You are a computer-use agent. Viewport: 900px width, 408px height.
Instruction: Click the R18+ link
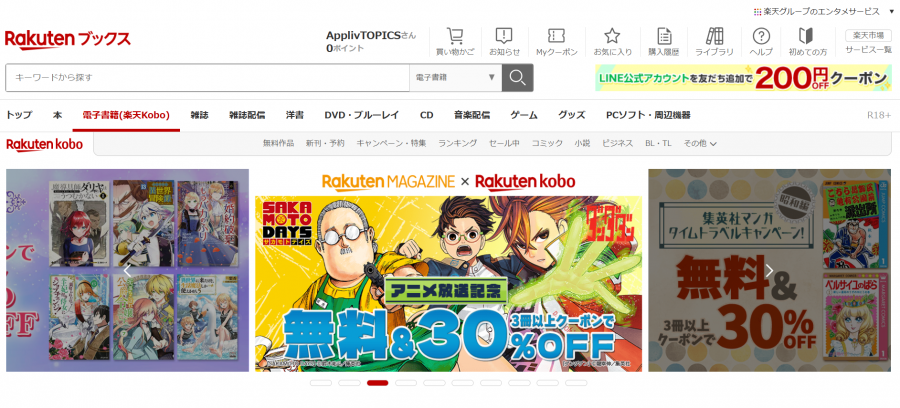point(879,115)
